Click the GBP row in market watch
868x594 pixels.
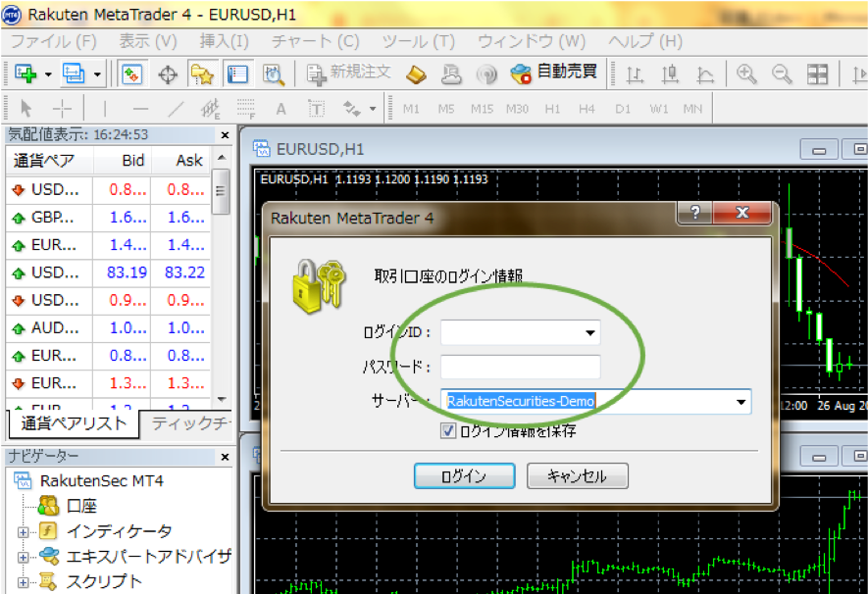[108, 218]
